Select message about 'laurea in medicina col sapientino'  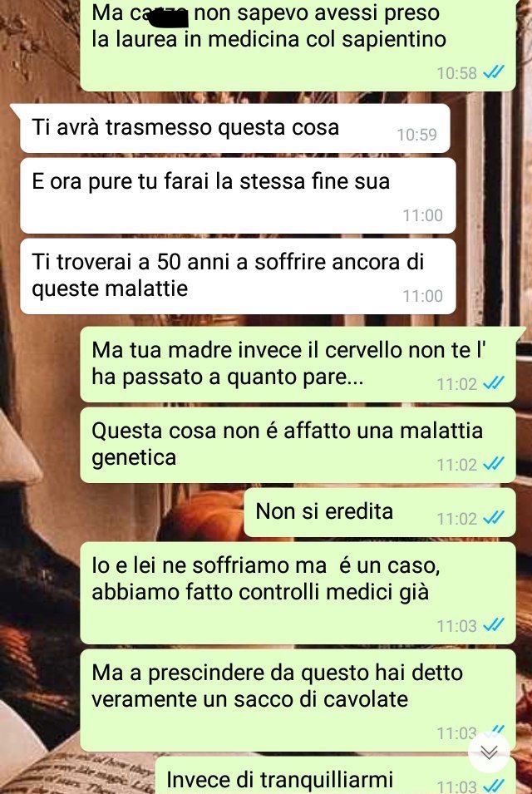point(298,45)
